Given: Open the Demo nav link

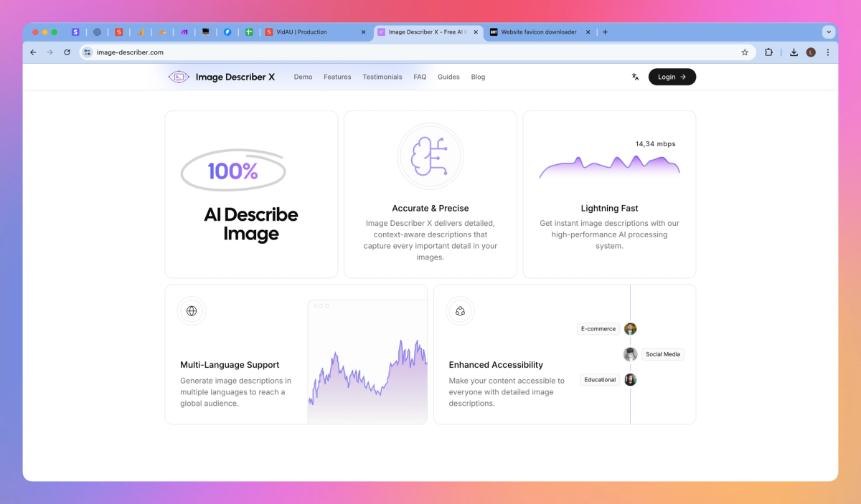Looking at the screenshot, I should pyautogui.click(x=303, y=77).
